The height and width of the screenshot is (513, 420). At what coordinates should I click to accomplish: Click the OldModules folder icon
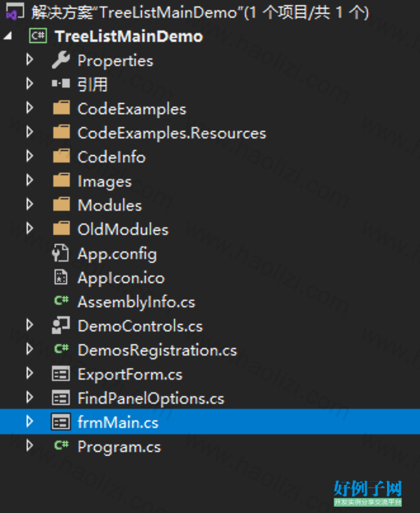pyautogui.click(x=62, y=229)
